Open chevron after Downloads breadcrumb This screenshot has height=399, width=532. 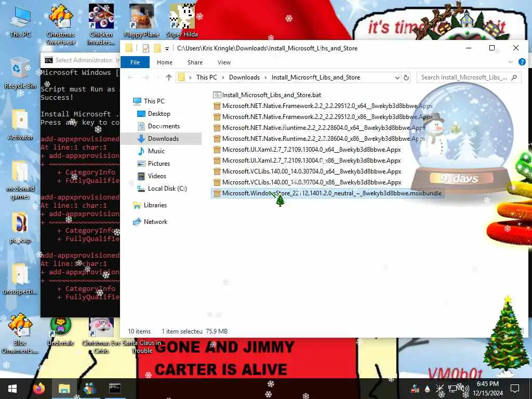click(x=265, y=77)
